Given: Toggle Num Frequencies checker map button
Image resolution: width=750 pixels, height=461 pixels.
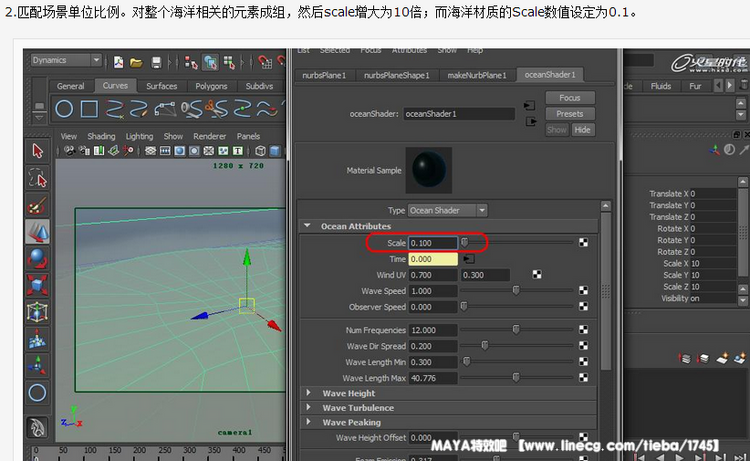Looking at the screenshot, I should (584, 329).
